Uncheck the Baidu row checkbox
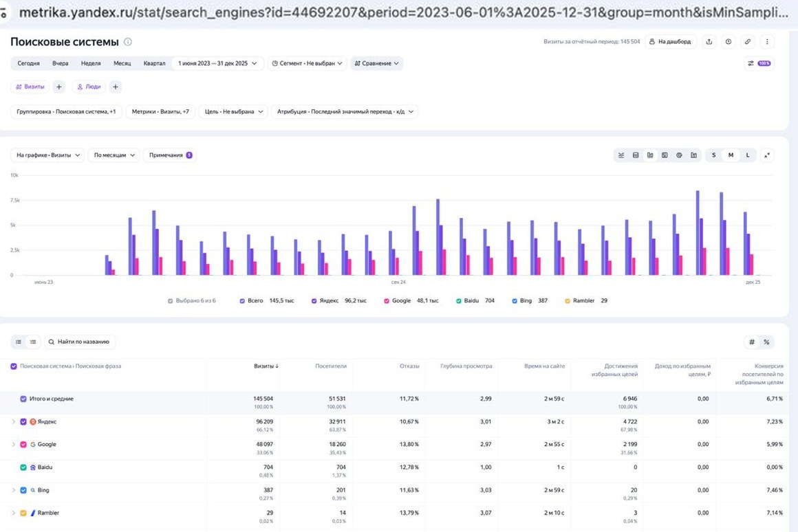The image size is (798, 532). tap(23, 467)
